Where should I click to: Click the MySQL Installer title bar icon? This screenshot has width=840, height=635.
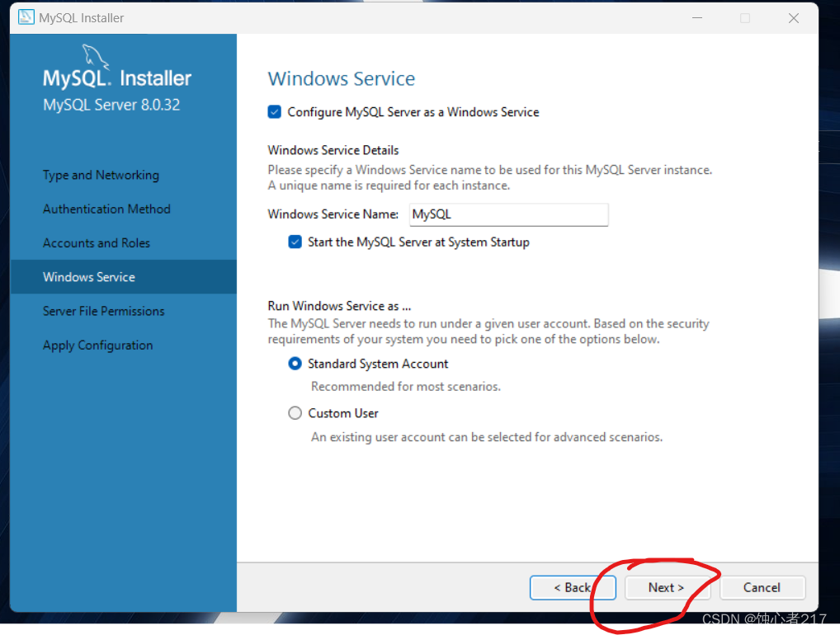[26, 17]
